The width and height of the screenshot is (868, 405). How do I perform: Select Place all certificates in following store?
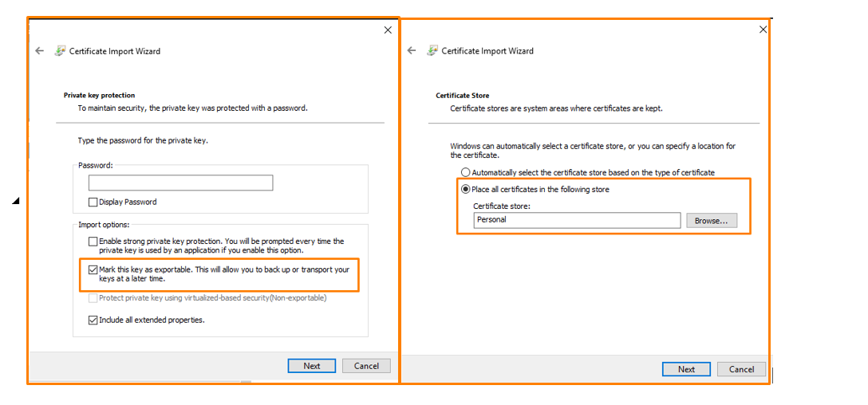coord(466,190)
